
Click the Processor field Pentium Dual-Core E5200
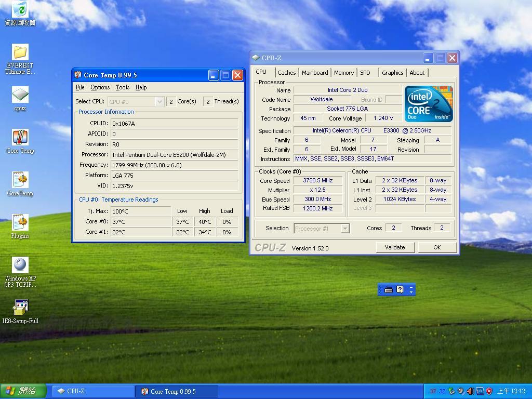pos(175,155)
